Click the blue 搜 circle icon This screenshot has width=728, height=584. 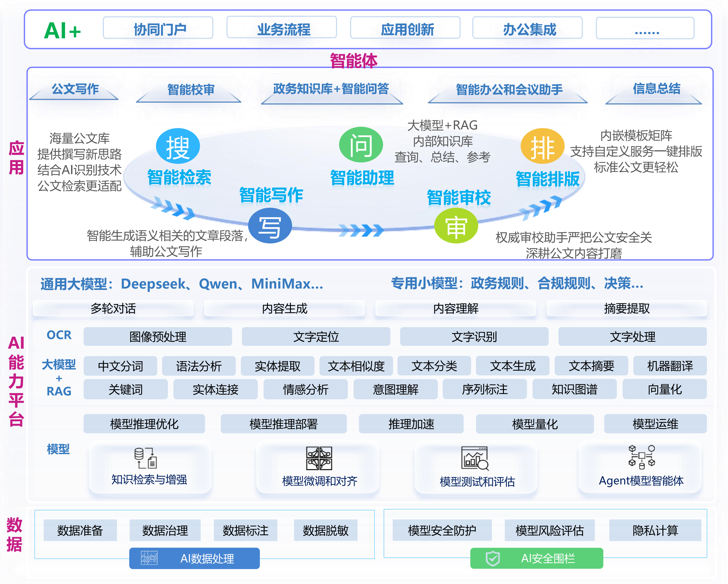[x=178, y=146]
